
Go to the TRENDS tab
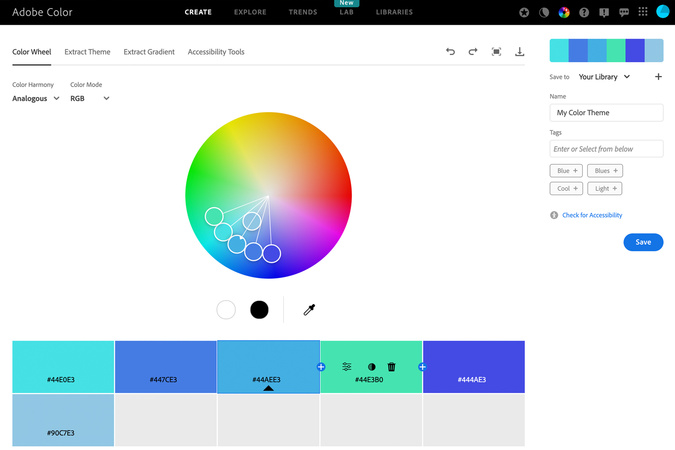tap(303, 12)
